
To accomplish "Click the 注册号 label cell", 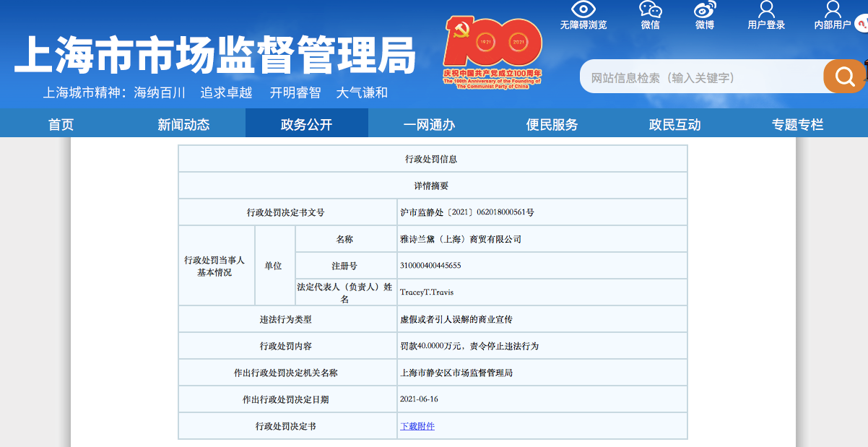I will [345, 266].
